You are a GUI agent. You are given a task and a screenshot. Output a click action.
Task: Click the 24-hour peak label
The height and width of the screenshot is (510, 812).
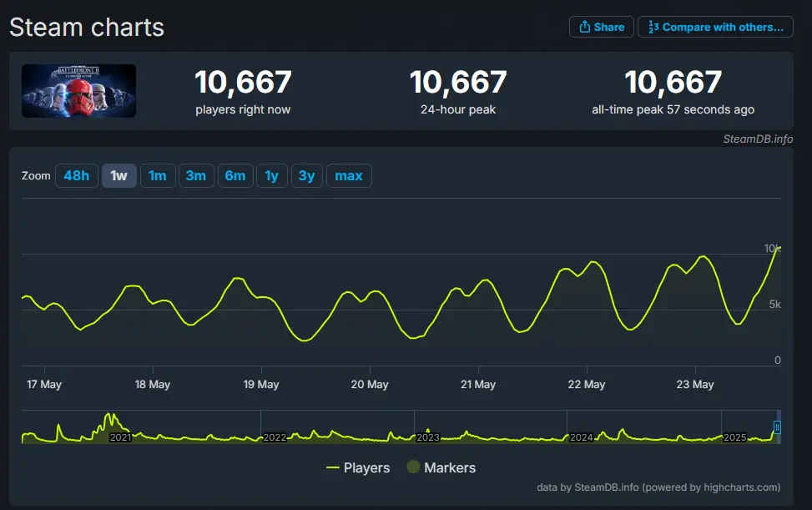coord(458,109)
